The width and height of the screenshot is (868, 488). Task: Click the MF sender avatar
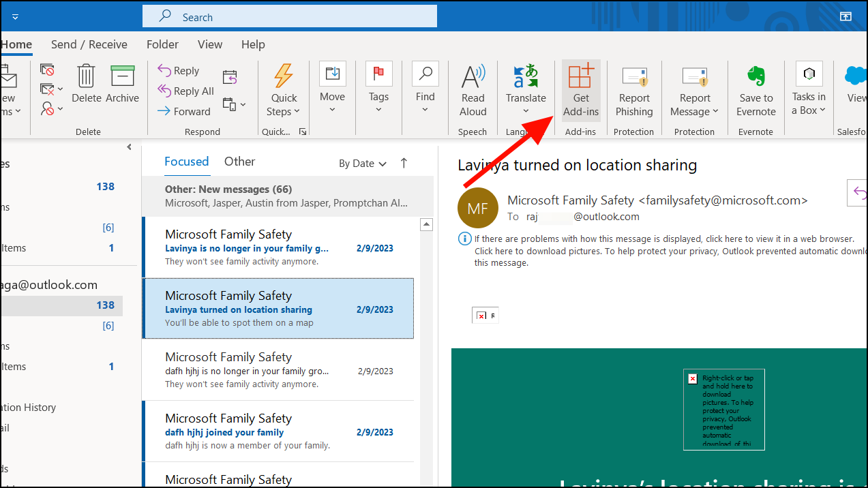(x=478, y=208)
